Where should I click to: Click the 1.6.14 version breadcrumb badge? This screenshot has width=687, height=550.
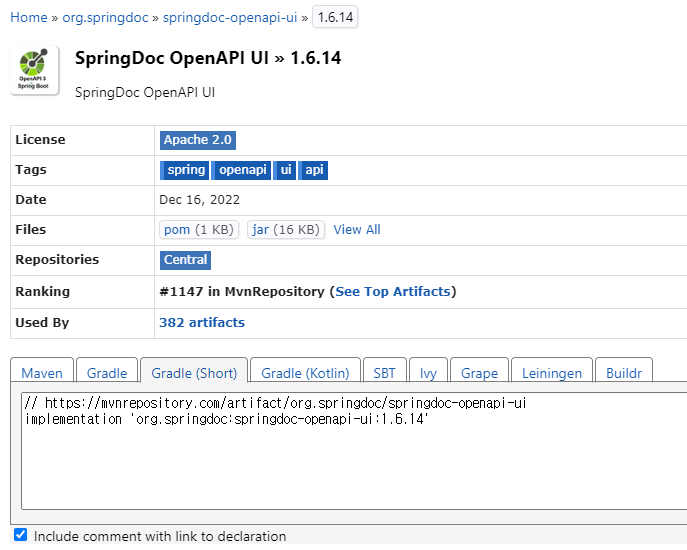coord(335,17)
